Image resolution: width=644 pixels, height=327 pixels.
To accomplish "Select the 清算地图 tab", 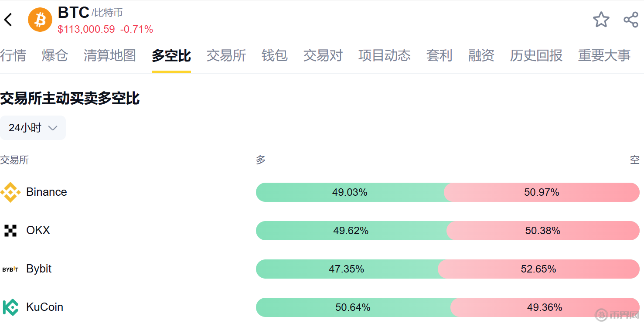I will tap(110, 55).
